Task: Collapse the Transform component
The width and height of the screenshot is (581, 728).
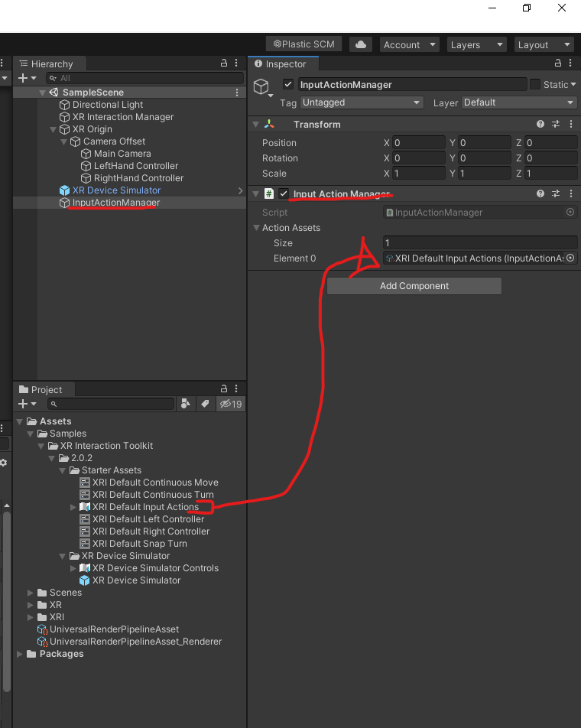Action: point(255,125)
